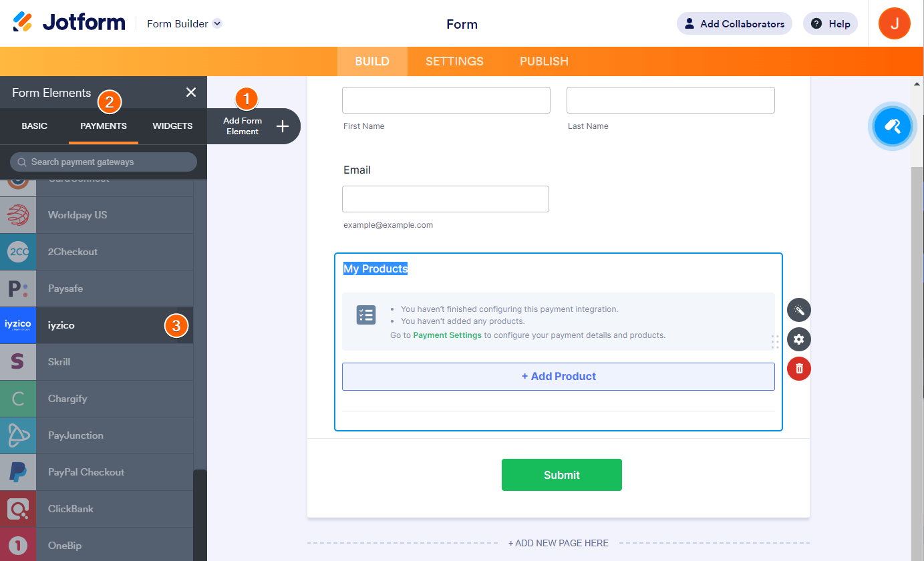Switch to the SETTINGS tab
924x561 pixels.
click(454, 61)
